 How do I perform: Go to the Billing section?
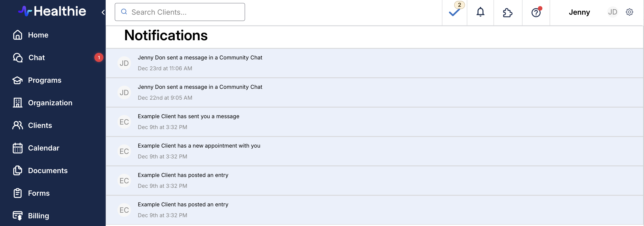pyautogui.click(x=38, y=216)
